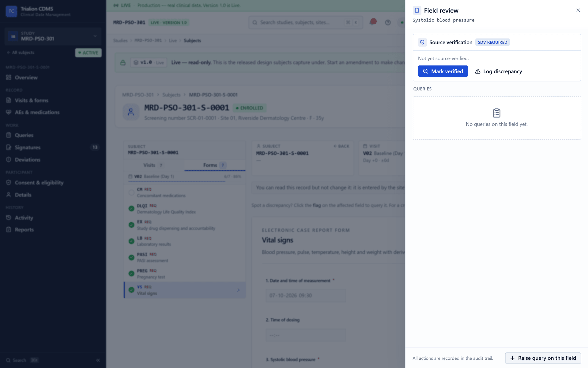Select the LB Laboratory results form

pos(185,241)
